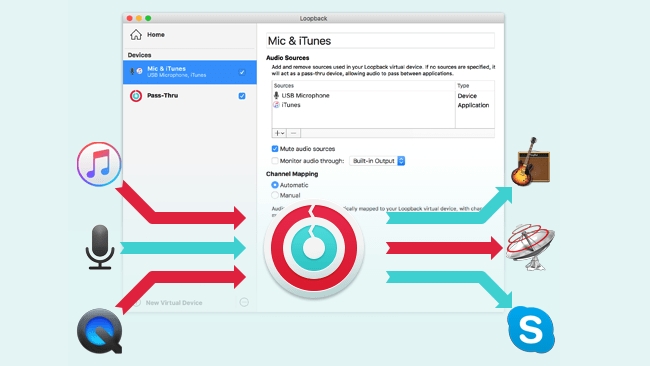Screen dimensions: 650x366
Task: Toggle the Pass-Thru device checkbox
Action: point(242,96)
